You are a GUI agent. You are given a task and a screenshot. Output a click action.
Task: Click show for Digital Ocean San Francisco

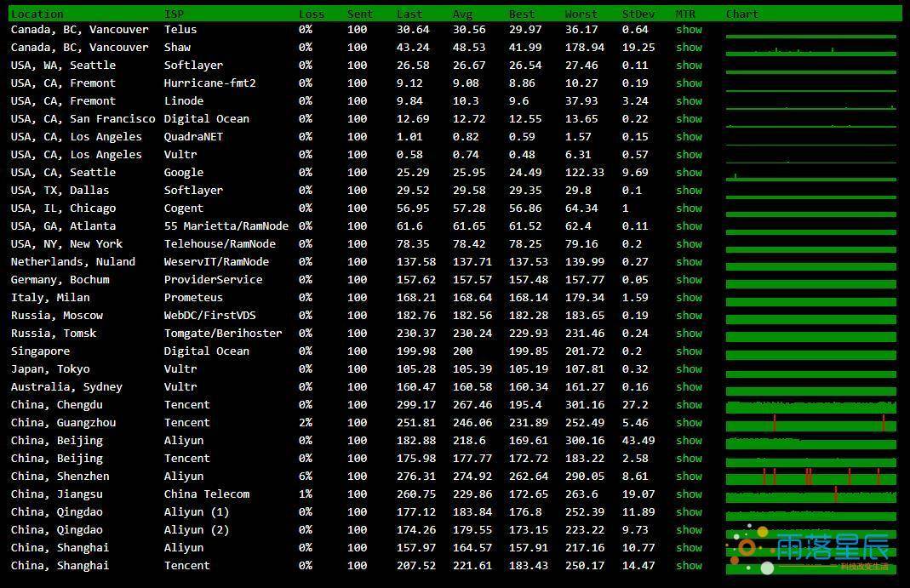pyautogui.click(x=689, y=119)
